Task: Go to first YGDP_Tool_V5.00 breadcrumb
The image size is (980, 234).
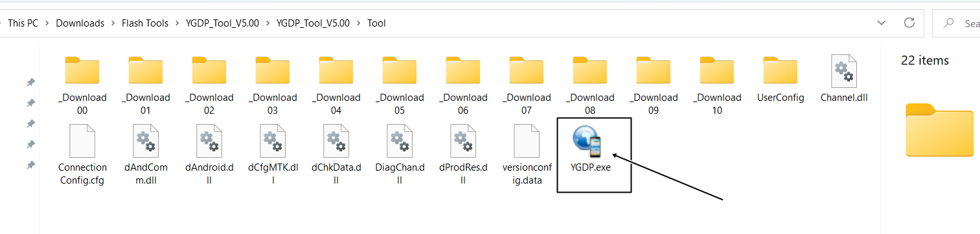Action: pyautogui.click(x=222, y=23)
